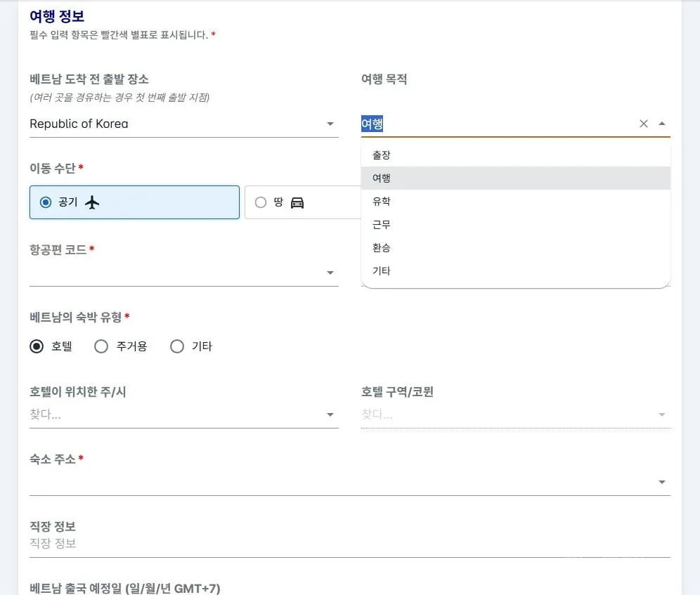
Task: Choose 여행 option in the dropdown list
Action: (x=516, y=178)
